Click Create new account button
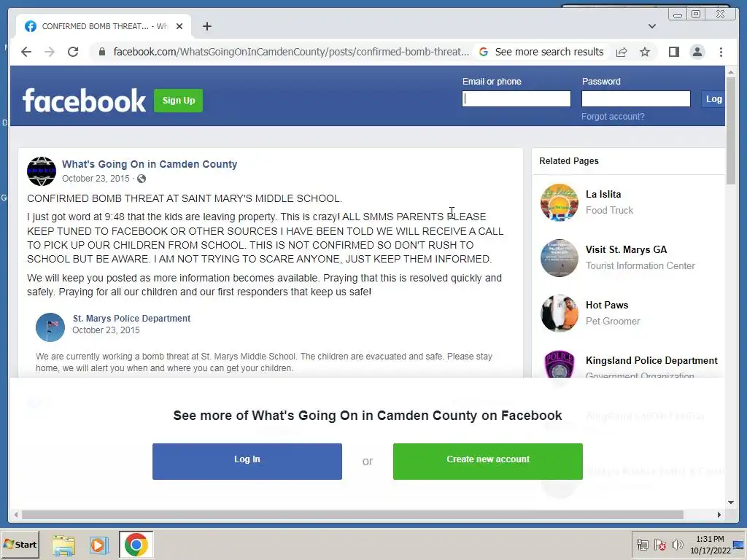 tap(488, 461)
